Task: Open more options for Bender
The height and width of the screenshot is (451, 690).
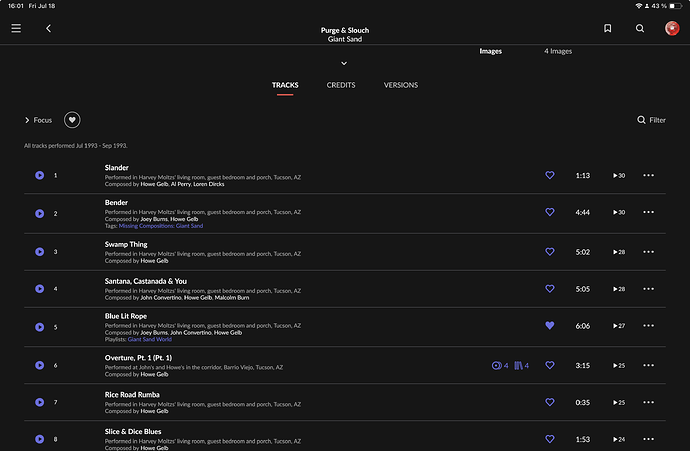Action: pyautogui.click(x=648, y=213)
